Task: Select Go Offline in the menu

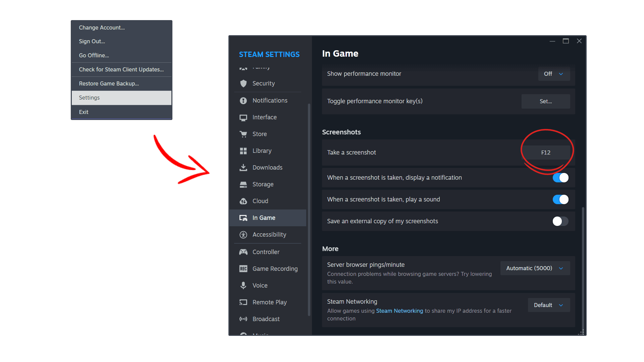Action: [121, 55]
